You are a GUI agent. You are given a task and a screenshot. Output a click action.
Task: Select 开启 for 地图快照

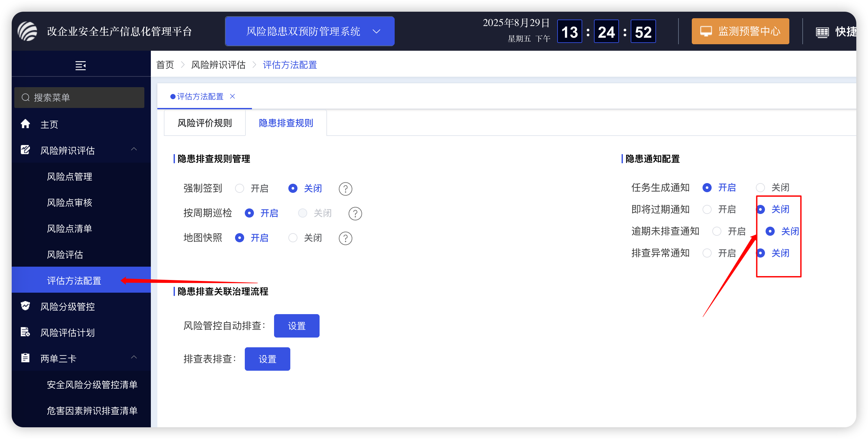point(239,238)
